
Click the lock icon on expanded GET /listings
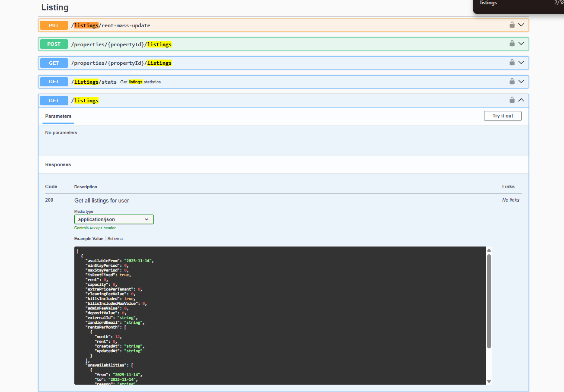(x=512, y=100)
